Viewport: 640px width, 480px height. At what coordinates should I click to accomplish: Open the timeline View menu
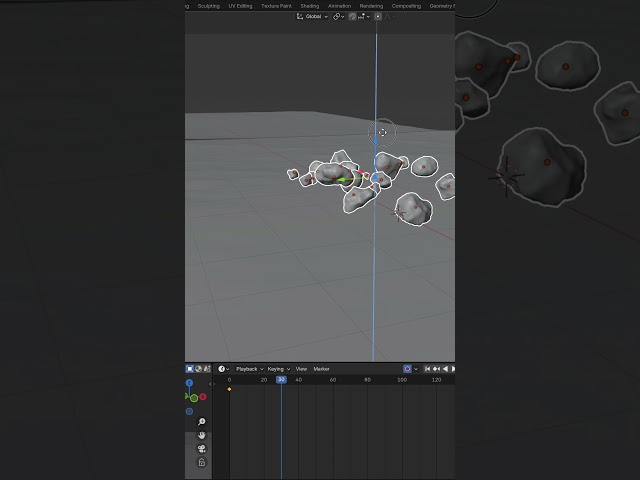(x=301, y=369)
